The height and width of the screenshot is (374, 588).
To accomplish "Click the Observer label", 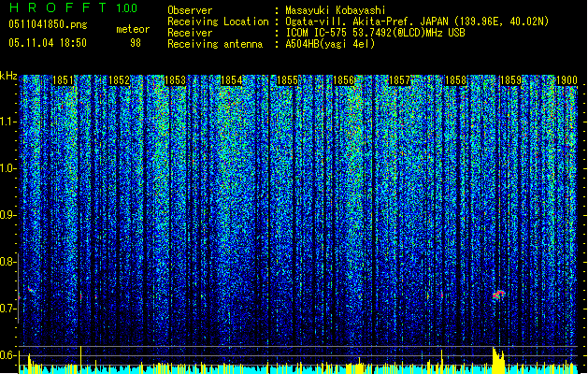I will pyautogui.click(x=190, y=10).
